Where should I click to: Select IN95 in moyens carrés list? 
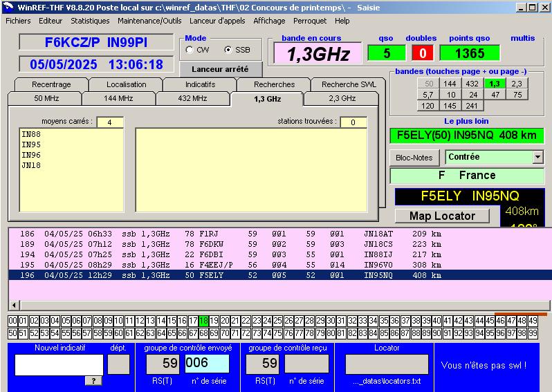tap(31, 144)
